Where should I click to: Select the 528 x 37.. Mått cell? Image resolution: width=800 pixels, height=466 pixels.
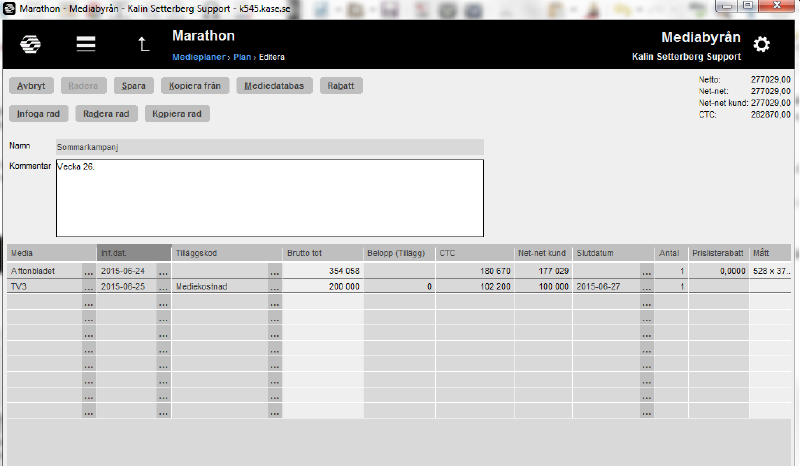pyautogui.click(x=770, y=272)
